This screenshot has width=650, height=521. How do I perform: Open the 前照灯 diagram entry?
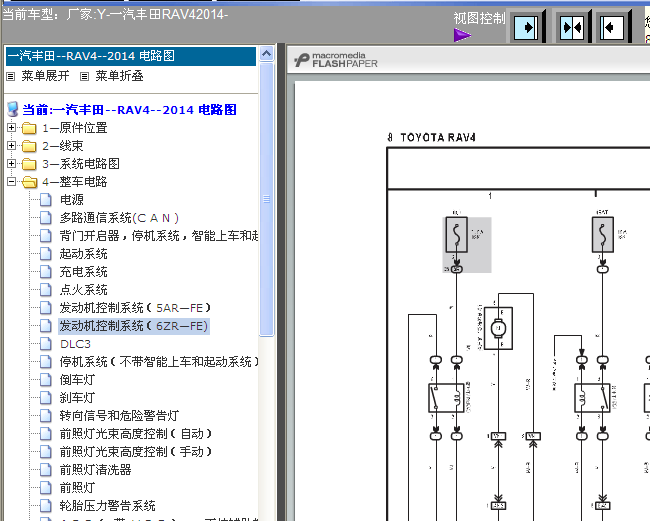(x=77, y=488)
